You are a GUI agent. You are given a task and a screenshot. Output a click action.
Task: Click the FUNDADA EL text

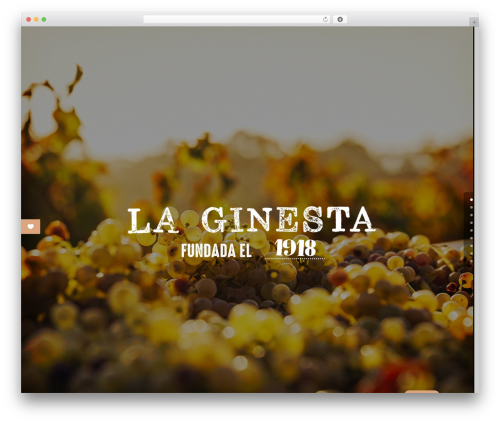(x=216, y=251)
